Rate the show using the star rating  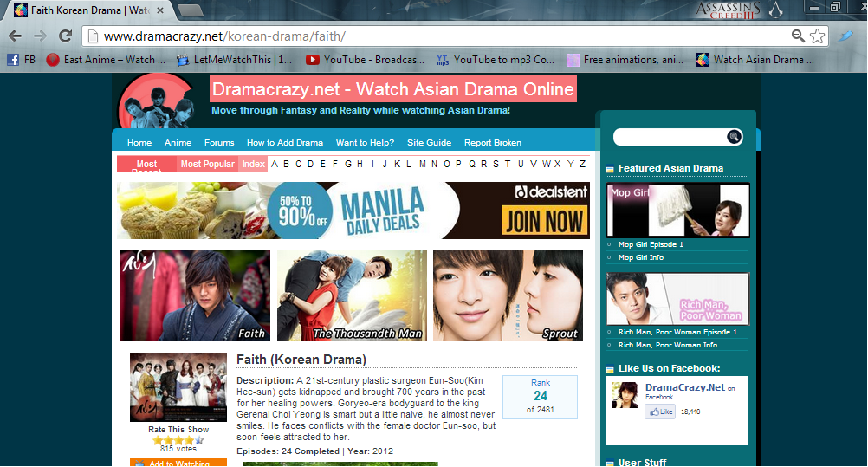(x=178, y=440)
